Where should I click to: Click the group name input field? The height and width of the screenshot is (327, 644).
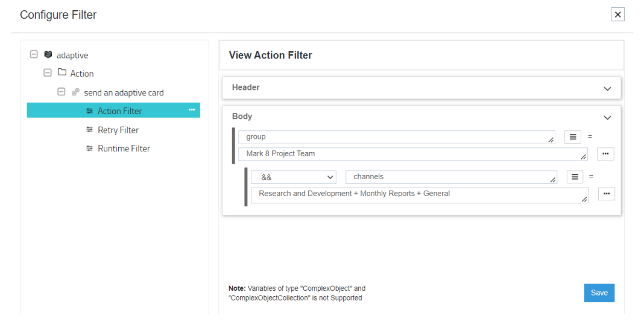[396, 137]
